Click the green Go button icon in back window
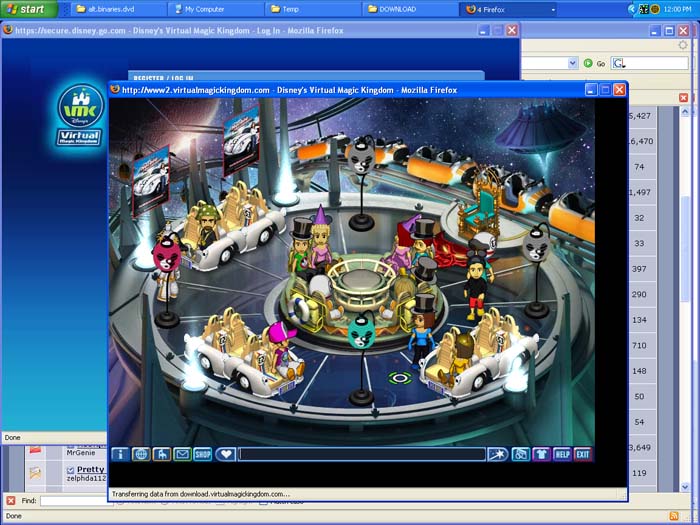The width and height of the screenshot is (700, 525). coord(588,63)
